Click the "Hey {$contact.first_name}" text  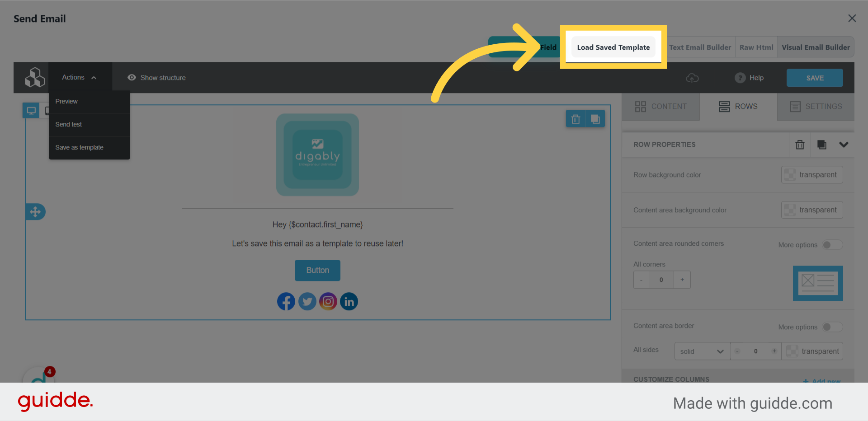click(318, 225)
